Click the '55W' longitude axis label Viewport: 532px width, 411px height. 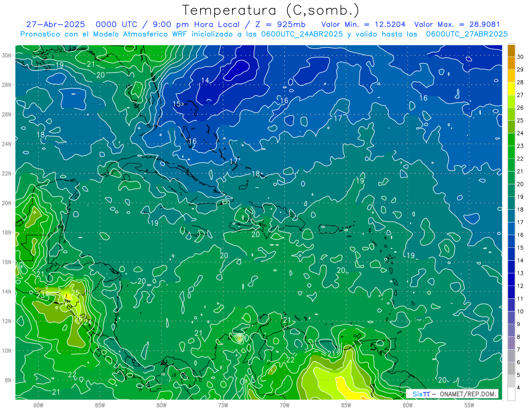(469, 405)
